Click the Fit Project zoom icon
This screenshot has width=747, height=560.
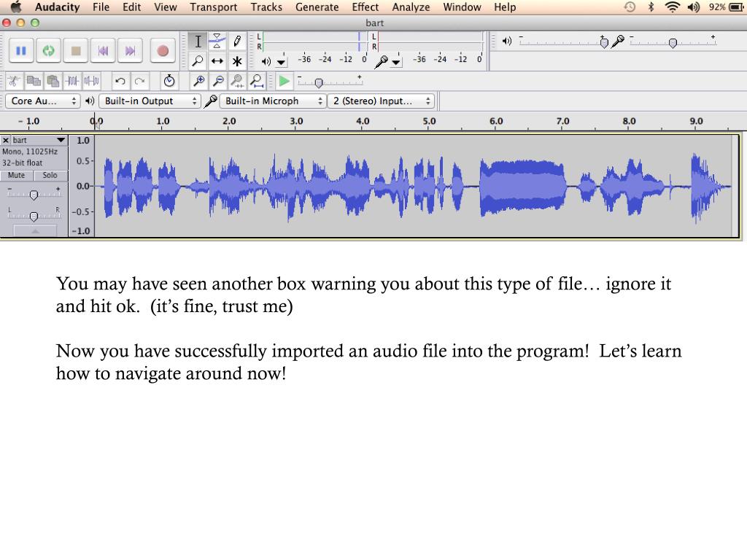[x=257, y=81]
